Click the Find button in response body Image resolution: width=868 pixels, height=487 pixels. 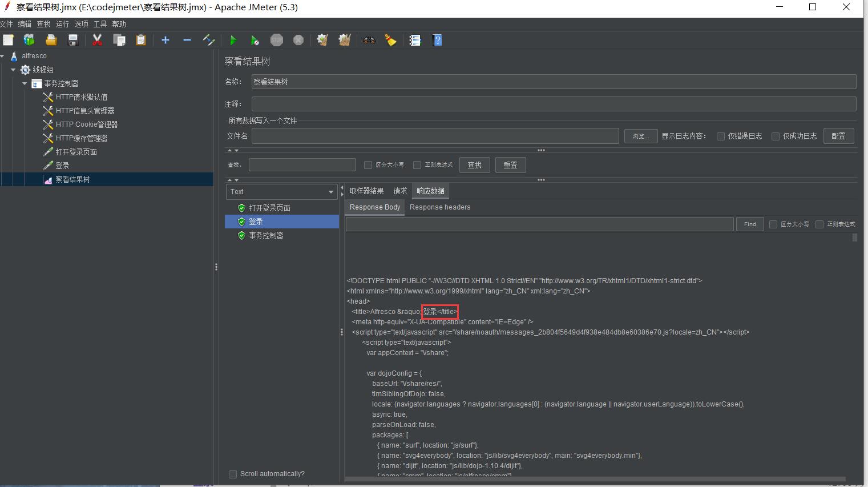click(x=750, y=224)
